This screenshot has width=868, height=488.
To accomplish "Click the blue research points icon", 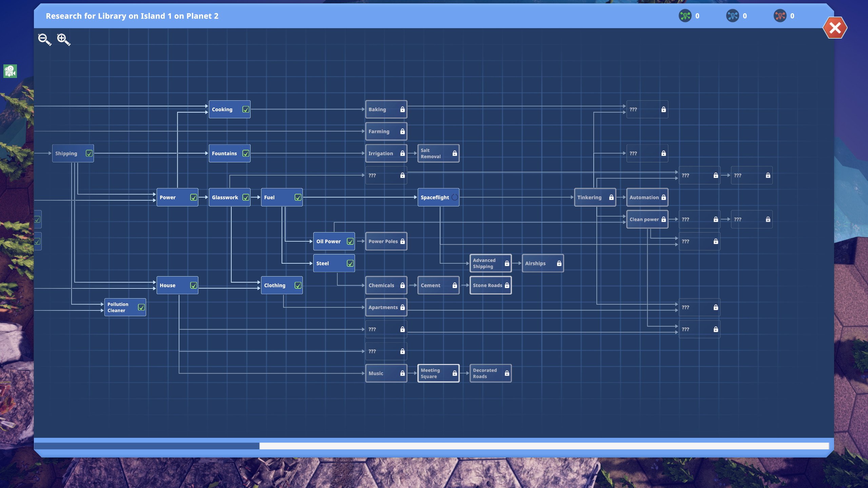I will click(x=732, y=16).
